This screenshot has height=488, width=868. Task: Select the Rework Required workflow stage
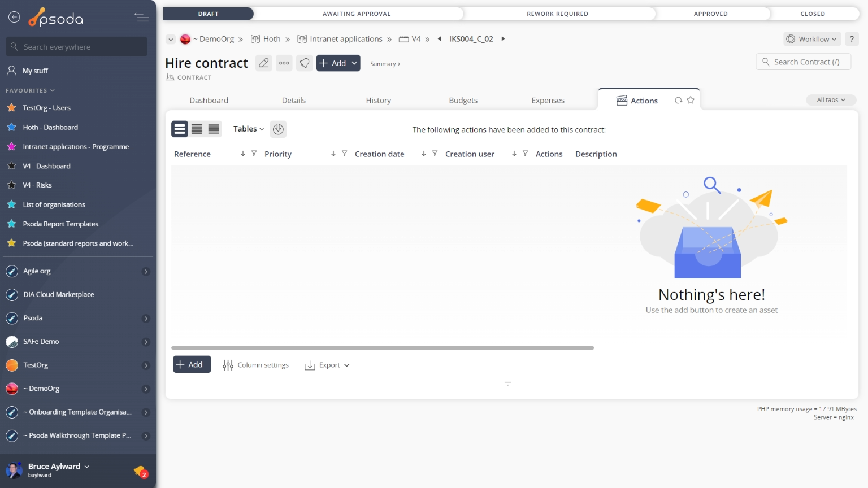coord(557,14)
